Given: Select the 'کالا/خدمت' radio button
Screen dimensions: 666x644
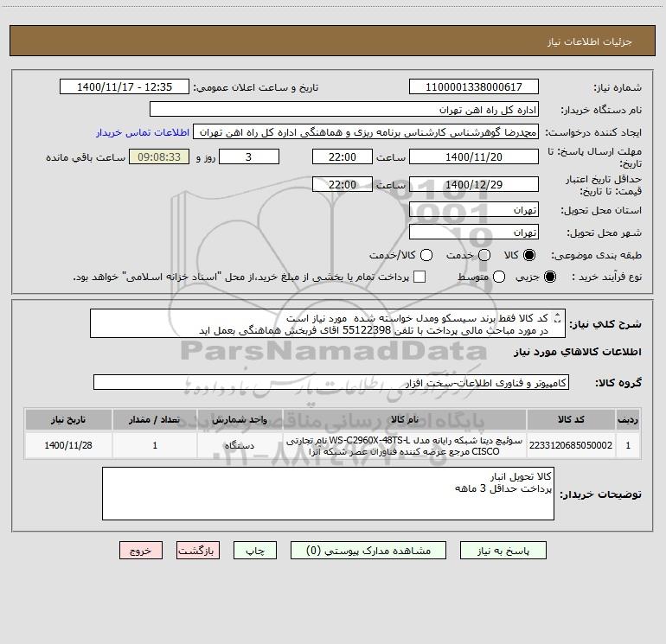Looking at the screenshot, I should 426,255.
